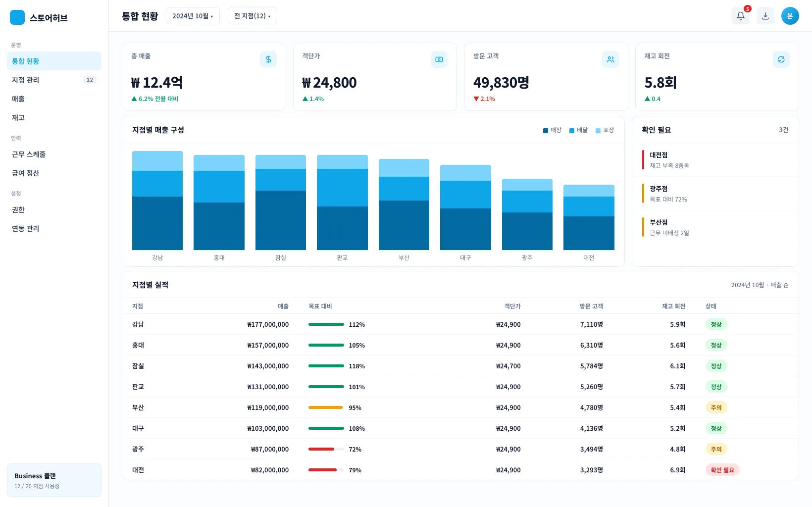
Task: Go to 매출 sidebar item
Action: [54, 99]
